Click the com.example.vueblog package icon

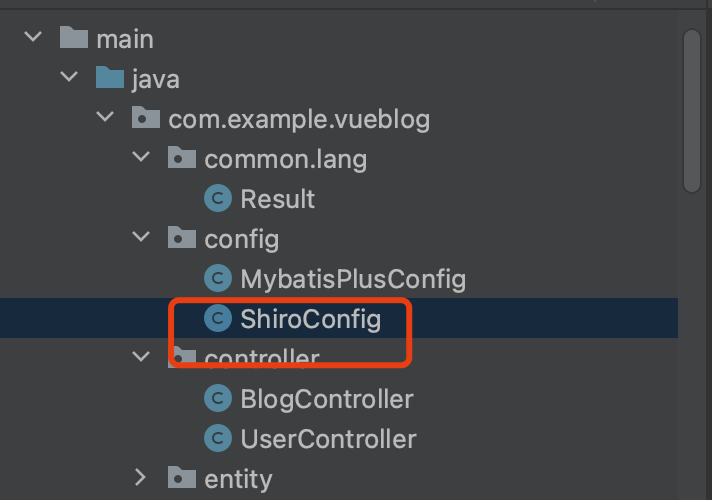[146, 119]
